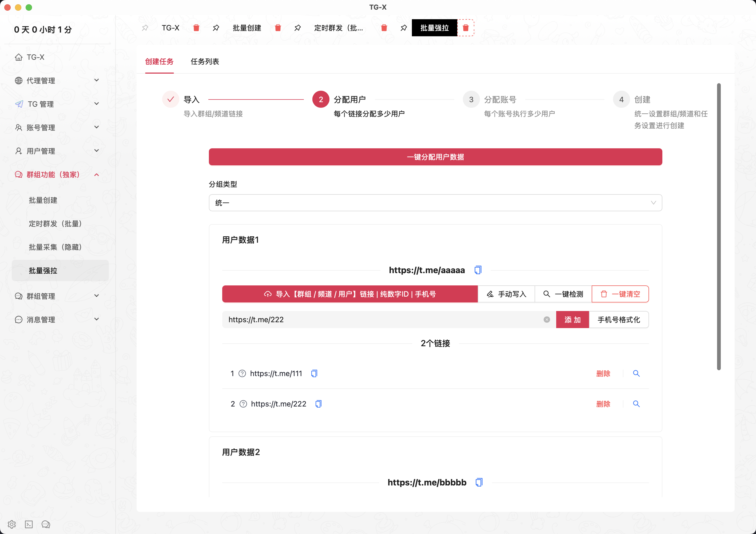Viewport: 756px width, 534px height.
Task: Click the help icon beside https://t.me/111
Action: click(x=242, y=373)
